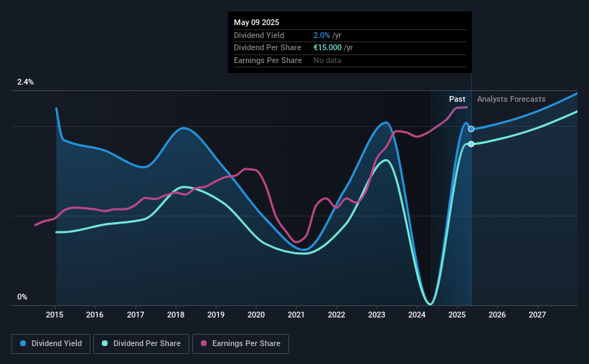The width and height of the screenshot is (589, 364).
Task: Click Earnings Per Share row label in tooltip
Action: tap(268, 60)
